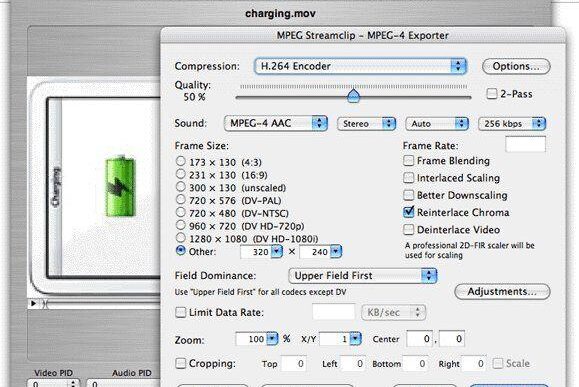The image size is (579, 387).
Task: Open the custom width 320 dropdown
Action: click(x=277, y=252)
